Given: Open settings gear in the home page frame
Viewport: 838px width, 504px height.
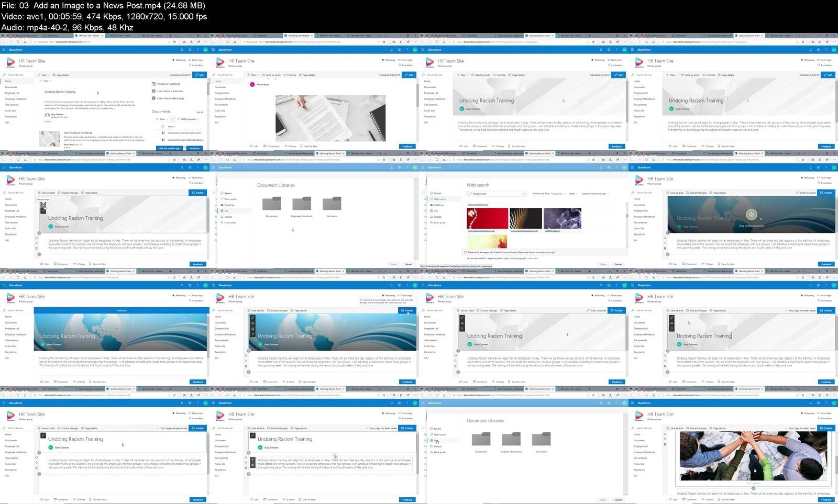Looking at the screenshot, I should click(x=190, y=50).
